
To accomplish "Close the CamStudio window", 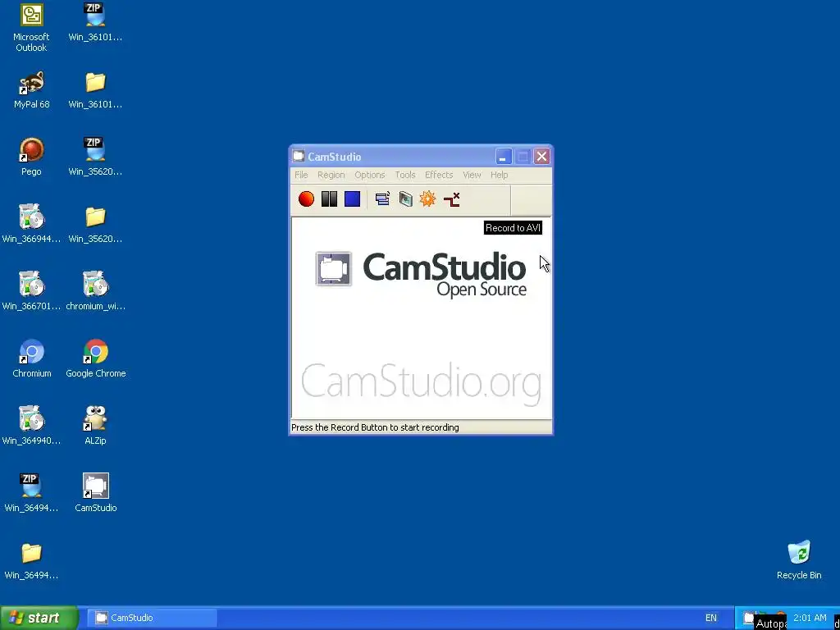I will coord(541,157).
